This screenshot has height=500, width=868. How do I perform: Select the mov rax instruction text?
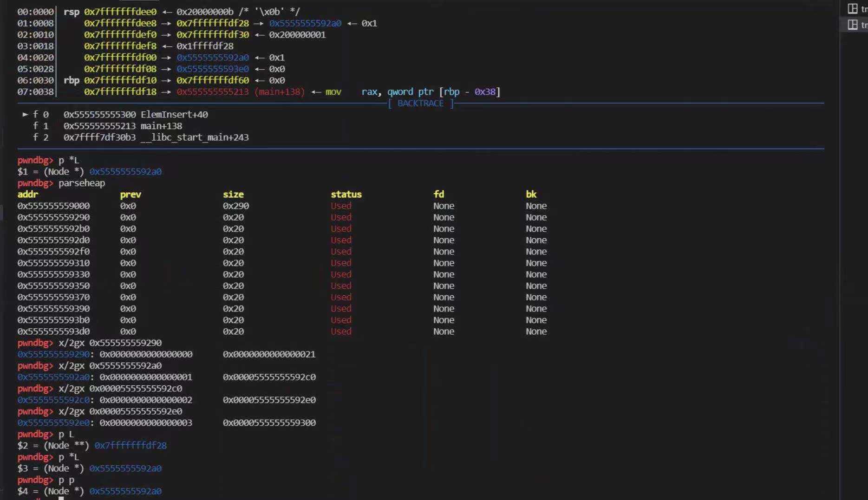tap(413, 92)
